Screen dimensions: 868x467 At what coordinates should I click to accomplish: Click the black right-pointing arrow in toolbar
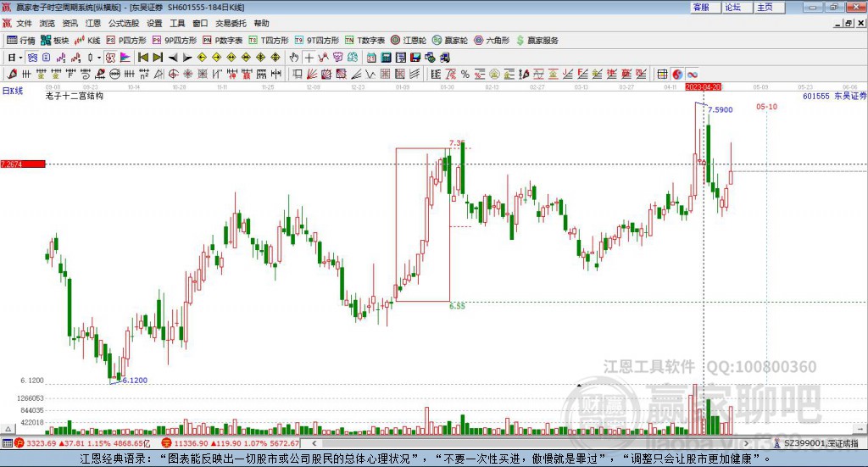coord(187,58)
